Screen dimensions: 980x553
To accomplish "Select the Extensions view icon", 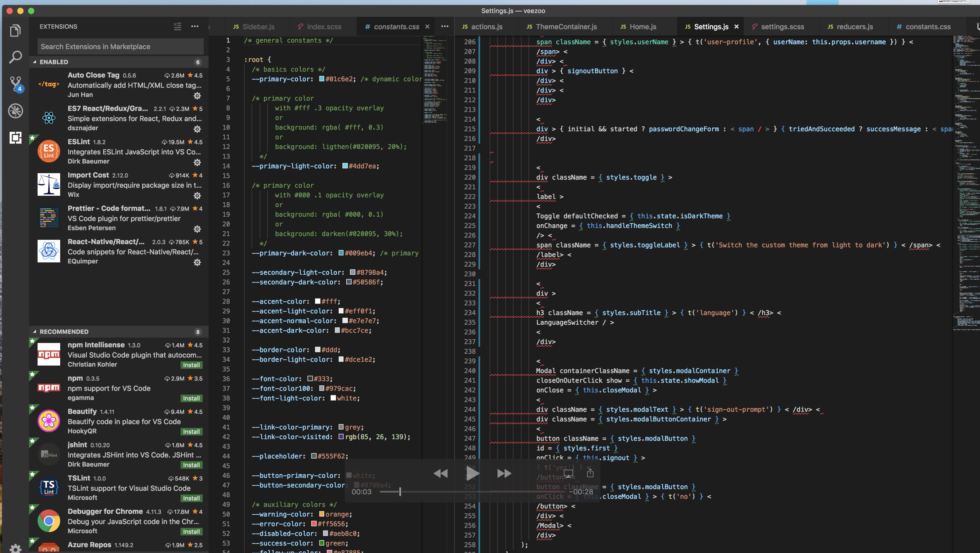I will (15, 137).
